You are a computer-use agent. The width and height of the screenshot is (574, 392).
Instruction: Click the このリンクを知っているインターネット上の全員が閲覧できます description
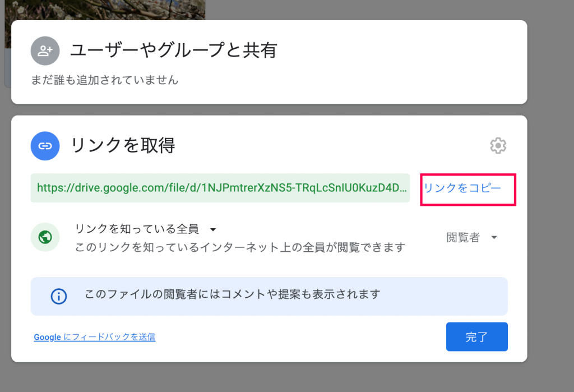coord(240,247)
